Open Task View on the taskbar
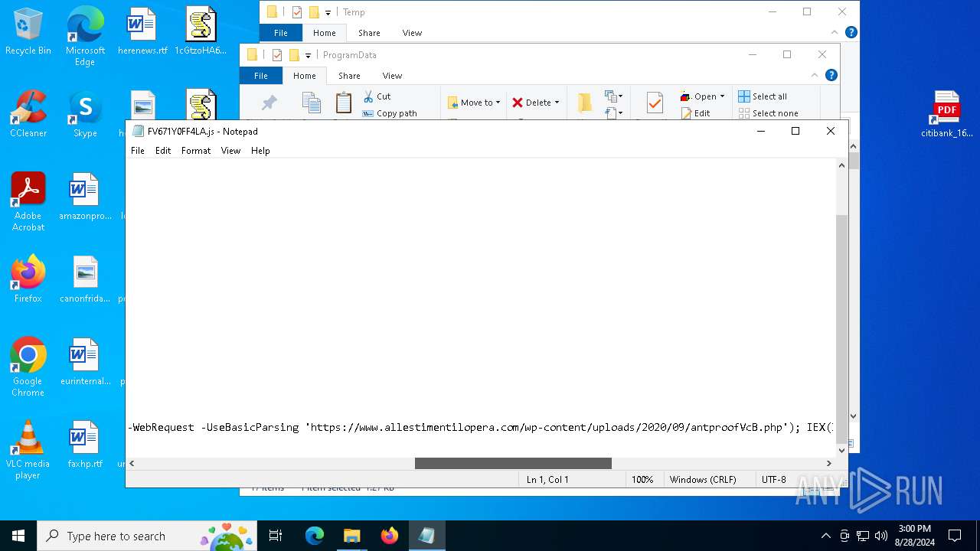This screenshot has width=980, height=551. (x=276, y=536)
